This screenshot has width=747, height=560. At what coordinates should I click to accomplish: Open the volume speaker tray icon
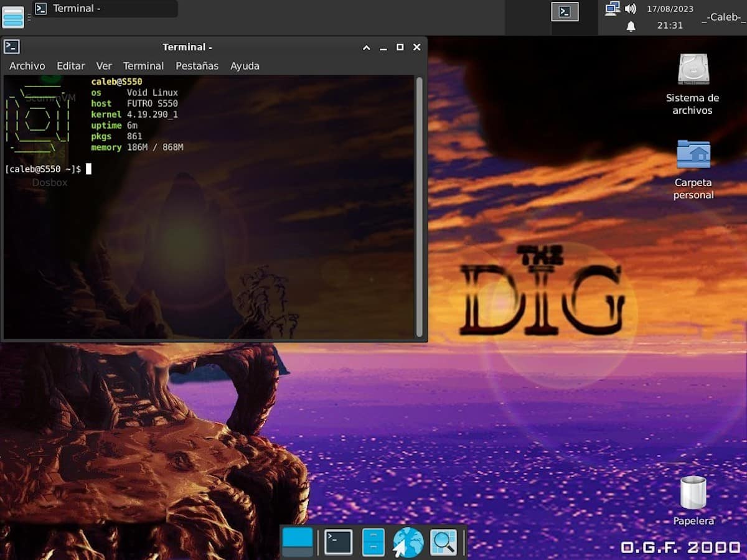click(631, 9)
